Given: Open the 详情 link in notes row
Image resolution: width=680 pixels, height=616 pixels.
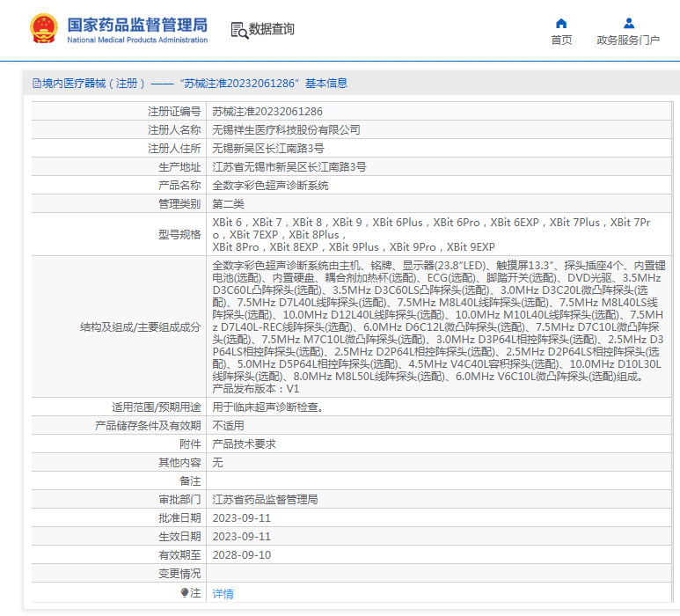Looking at the screenshot, I should pos(223,594).
